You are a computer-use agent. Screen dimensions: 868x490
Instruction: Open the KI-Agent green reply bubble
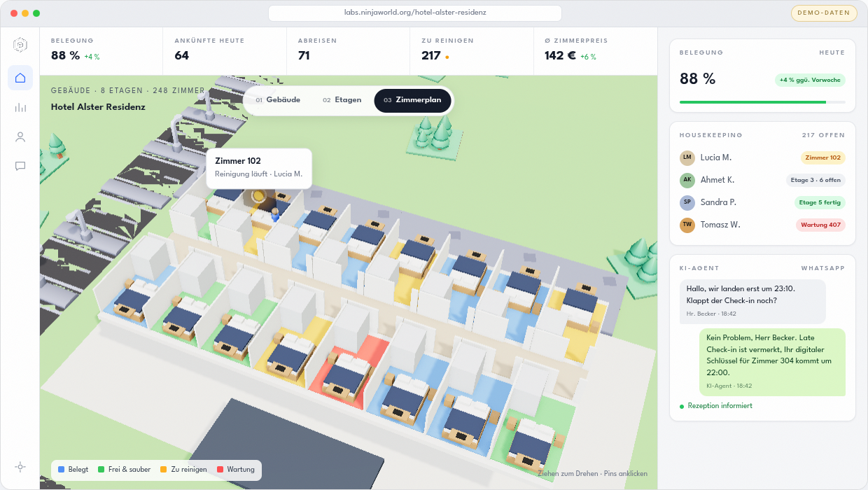772,362
